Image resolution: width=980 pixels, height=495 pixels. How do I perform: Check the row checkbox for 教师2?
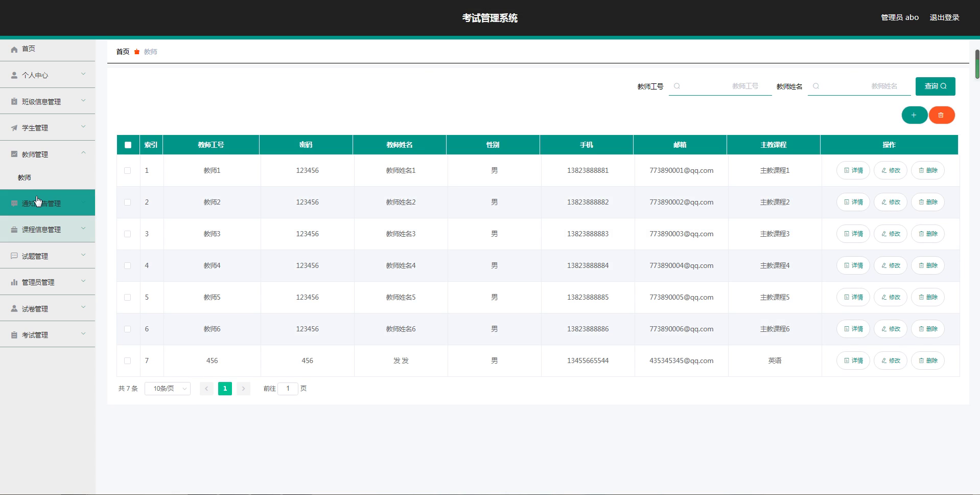(x=128, y=202)
